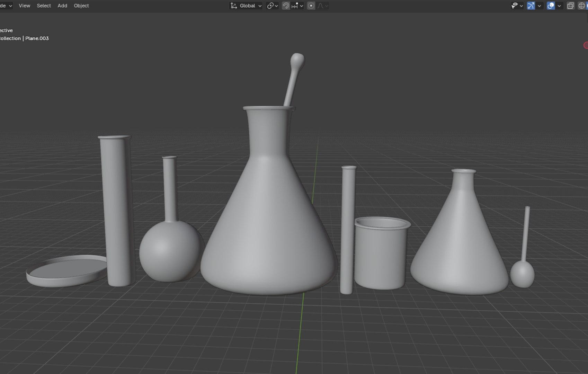Screen dimensions: 588x374
Task: Open the interaction mode dropdown
Action: pos(6,6)
